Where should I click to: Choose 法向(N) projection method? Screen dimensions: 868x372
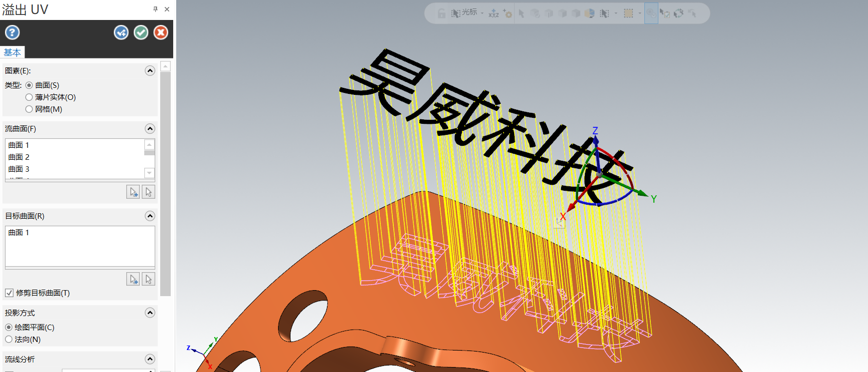click(8, 340)
